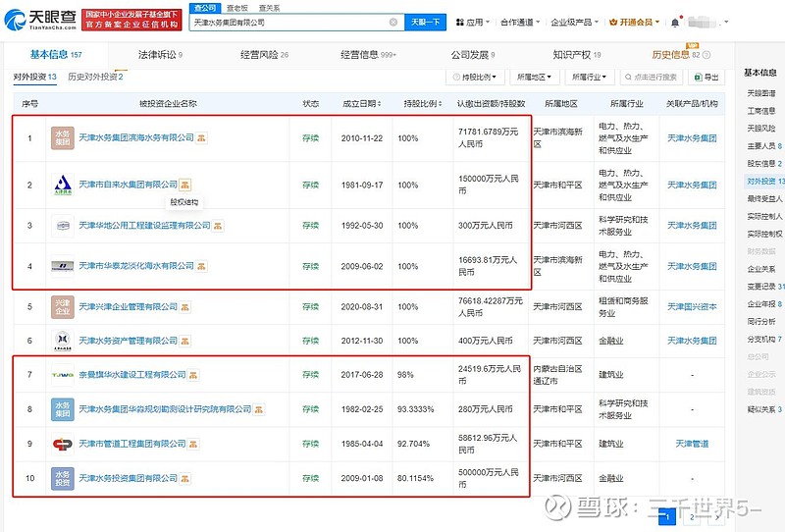The image size is (785, 532).
Task: Open the 企业级产品 dropdown
Action: [574, 22]
